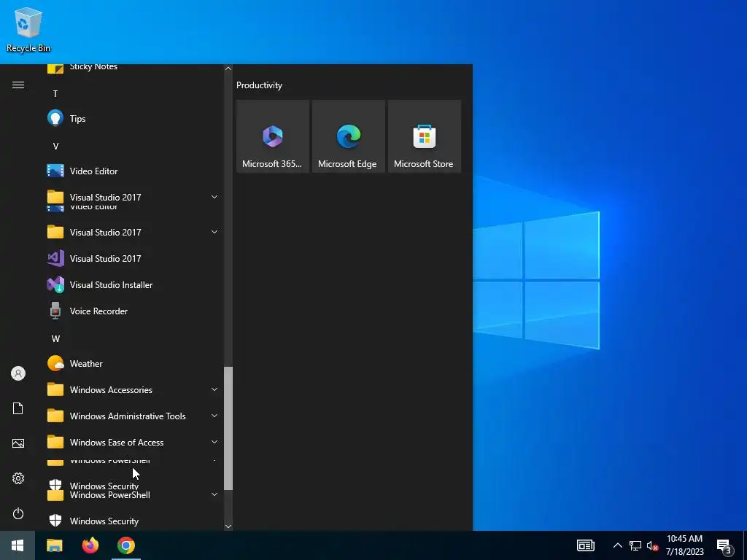Click the app list scrollbar up arrow
747x560 pixels.
pos(228,69)
